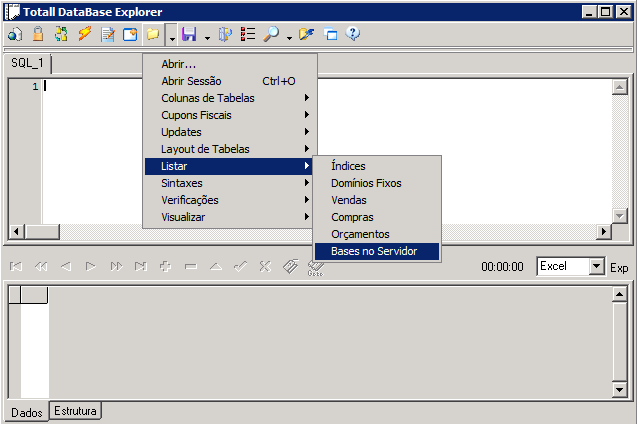Click the previous record left arrow
This screenshot has height=424, width=637.
[66, 266]
